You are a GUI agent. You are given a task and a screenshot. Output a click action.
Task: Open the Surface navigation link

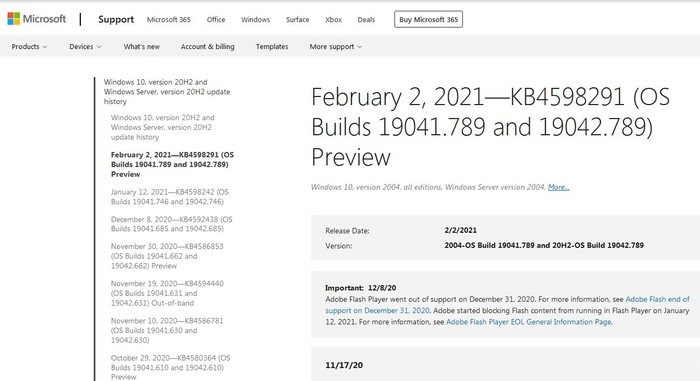(x=297, y=20)
